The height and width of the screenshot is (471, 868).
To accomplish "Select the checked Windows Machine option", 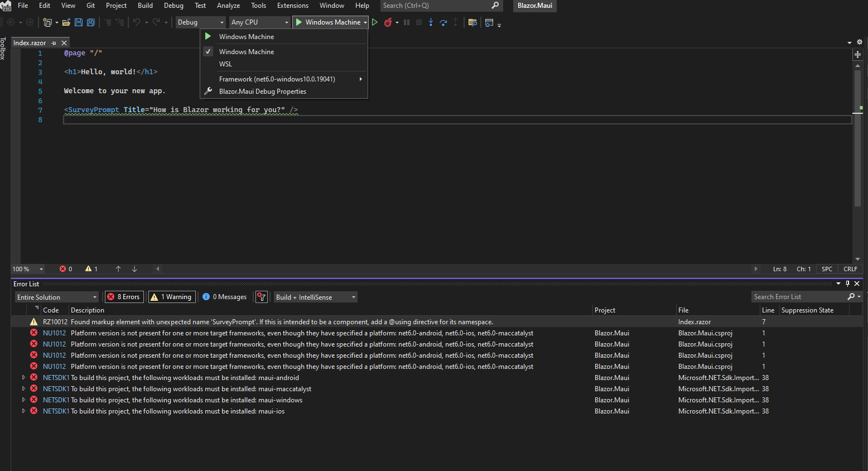I will pos(246,51).
